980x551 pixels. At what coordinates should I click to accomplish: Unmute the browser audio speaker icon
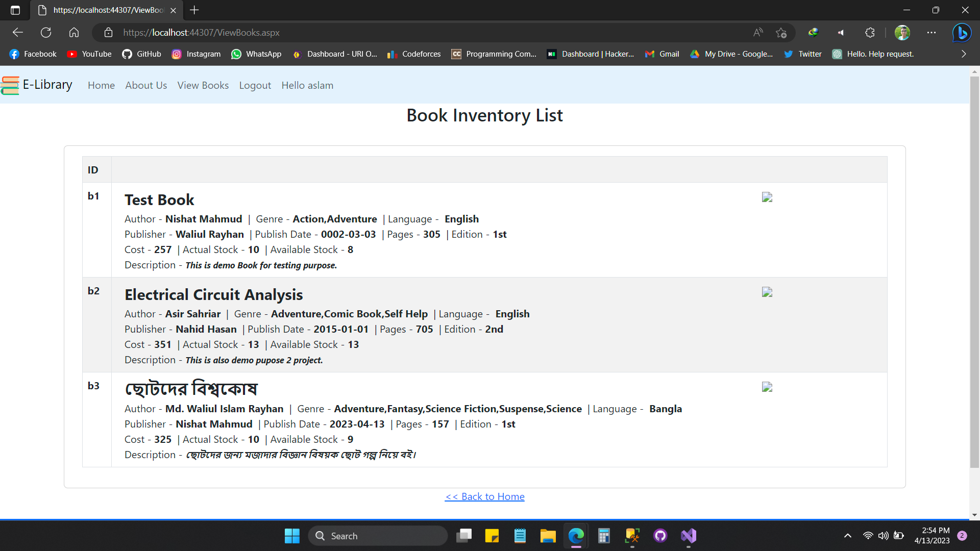click(x=841, y=32)
